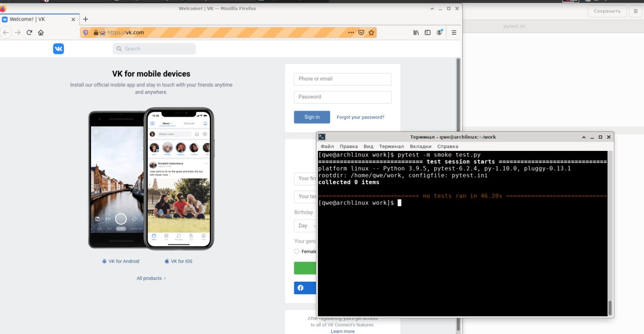The height and width of the screenshot is (334, 644).
Task: Click the green sign up button
Action: pos(305,268)
